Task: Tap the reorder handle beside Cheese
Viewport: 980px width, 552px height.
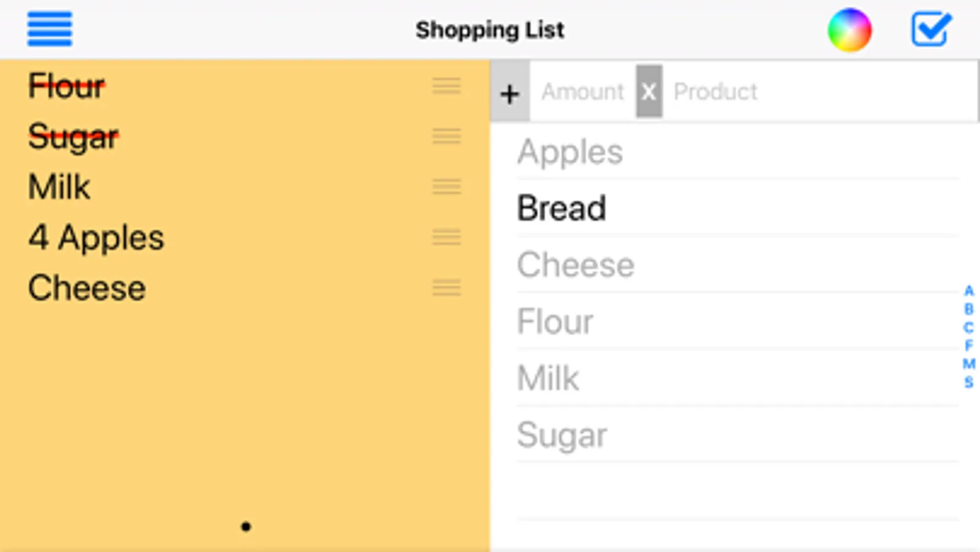Action: coord(446,287)
